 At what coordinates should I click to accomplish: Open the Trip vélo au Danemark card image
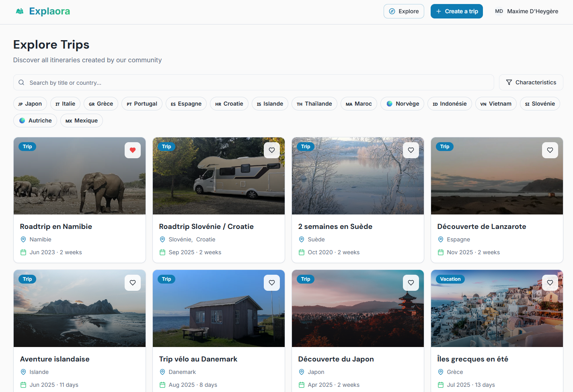pyautogui.click(x=218, y=308)
